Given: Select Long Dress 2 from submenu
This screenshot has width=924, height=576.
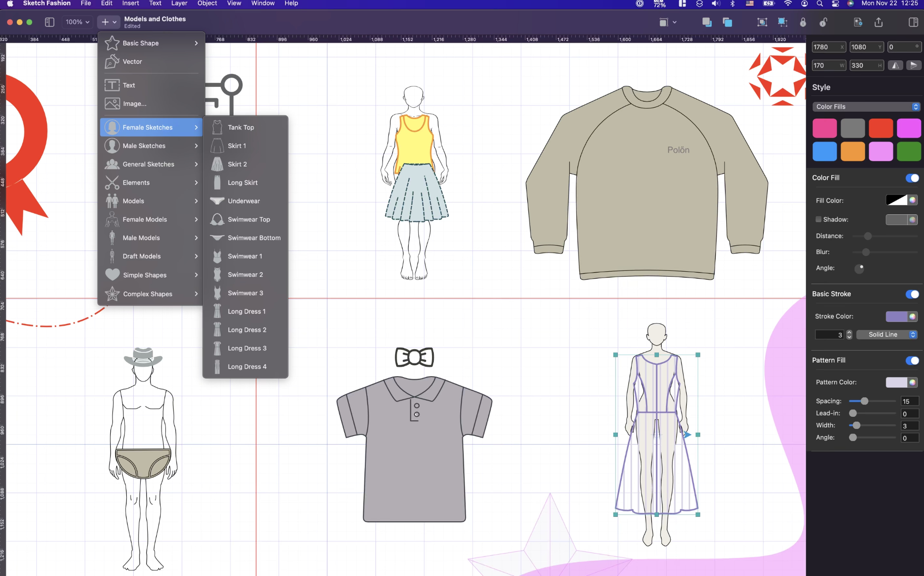Looking at the screenshot, I should [x=247, y=330].
